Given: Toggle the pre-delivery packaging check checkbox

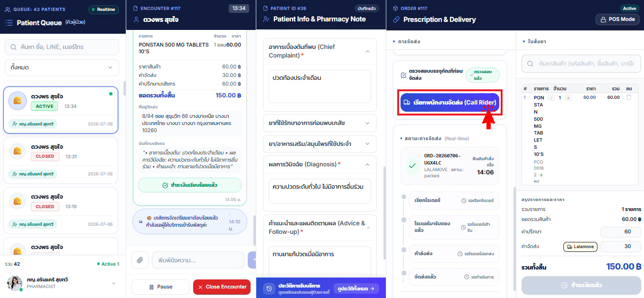Looking at the screenshot, I should coord(403,75).
